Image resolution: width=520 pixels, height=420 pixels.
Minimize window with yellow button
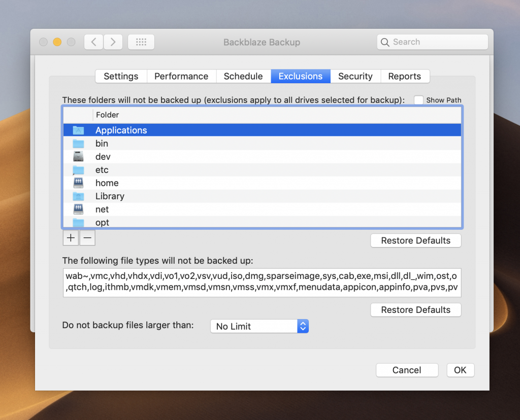point(57,42)
